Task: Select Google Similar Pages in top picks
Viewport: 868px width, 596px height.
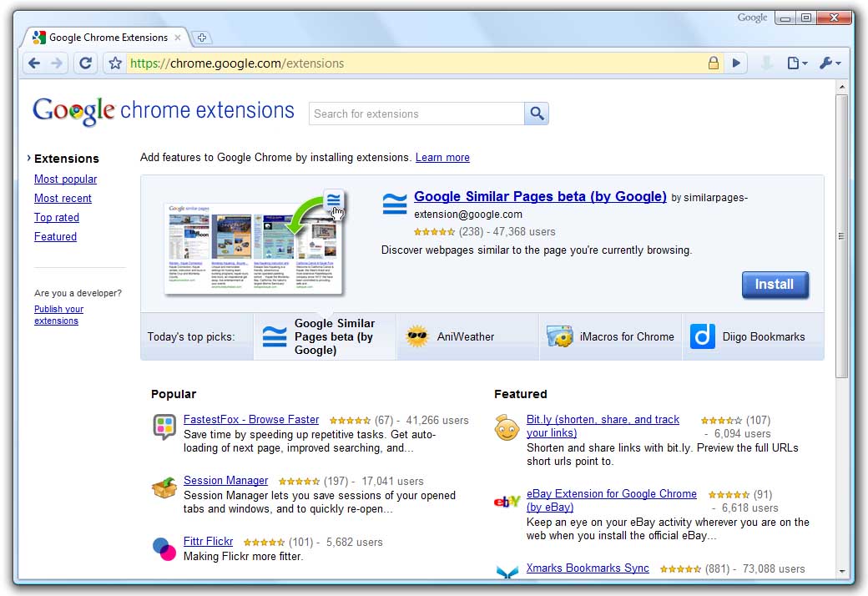Action: 325,336
